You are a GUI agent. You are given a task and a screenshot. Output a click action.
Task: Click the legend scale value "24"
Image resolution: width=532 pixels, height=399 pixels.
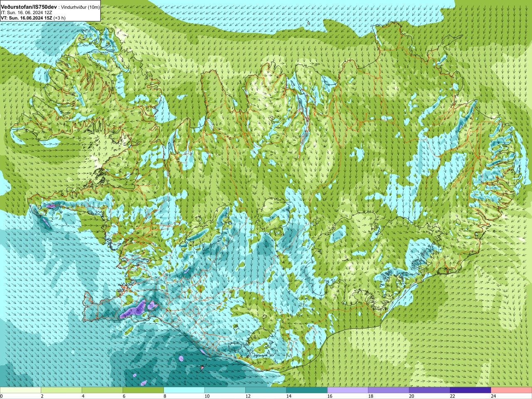pos(493,396)
